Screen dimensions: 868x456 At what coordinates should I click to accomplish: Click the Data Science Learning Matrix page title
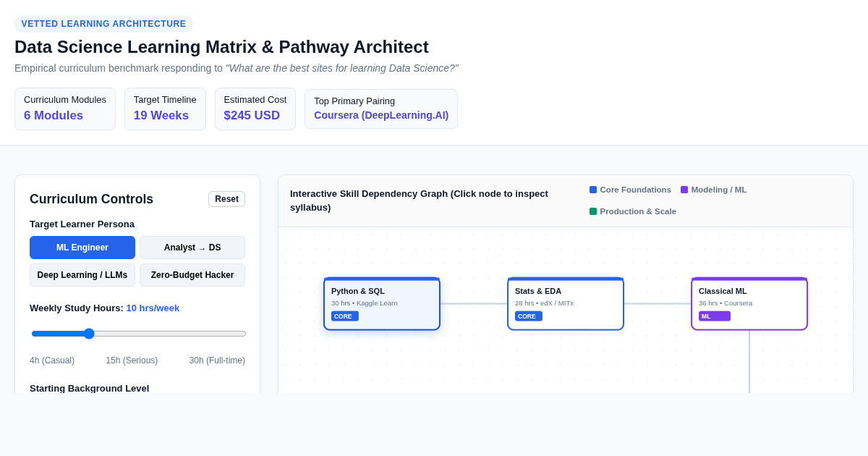click(x=221, y=47)
